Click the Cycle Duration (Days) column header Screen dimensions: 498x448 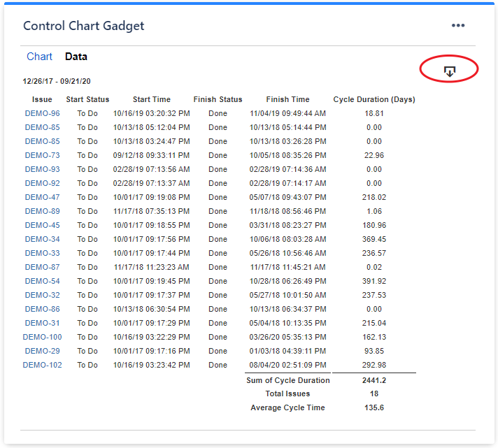point(374,99)
